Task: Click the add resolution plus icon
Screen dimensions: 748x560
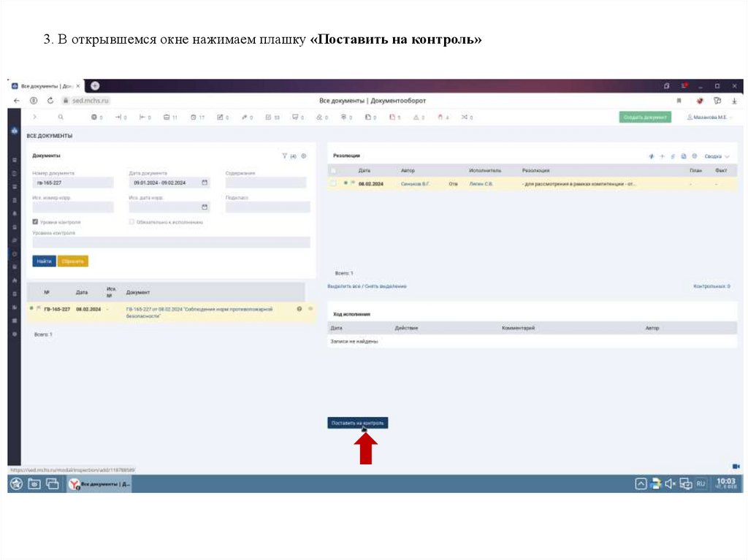Action: pos(662,156)
